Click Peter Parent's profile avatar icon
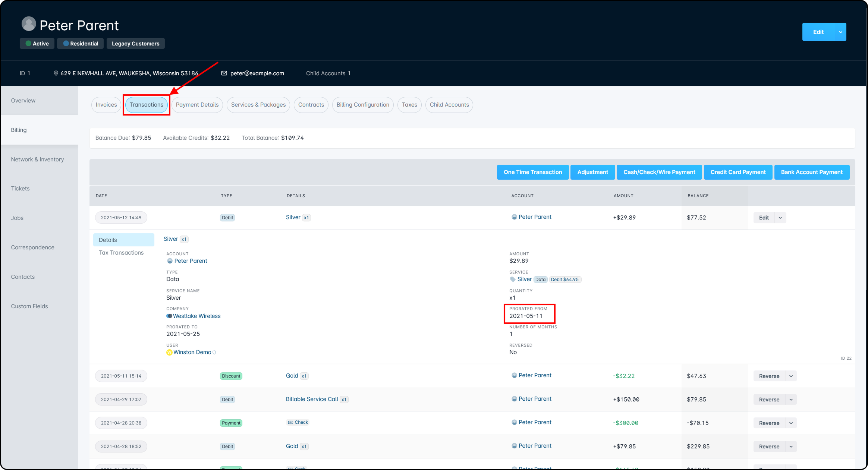This screenshot has width=868, height=470. pyautogui.click(x=29, y=24)
